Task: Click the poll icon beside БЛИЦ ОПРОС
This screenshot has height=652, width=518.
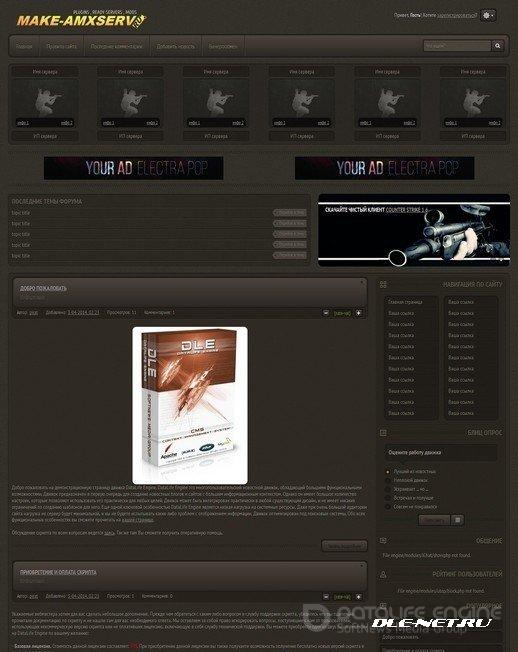Action: (383, 433)
